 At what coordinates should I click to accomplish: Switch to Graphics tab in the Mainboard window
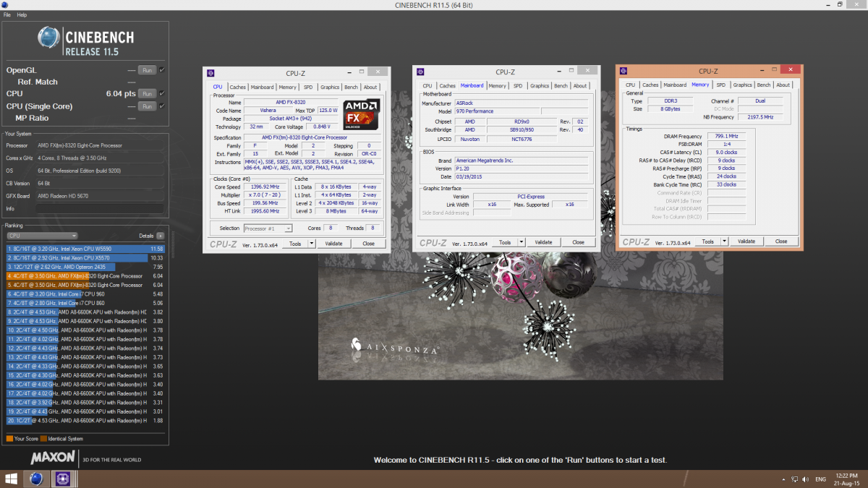click(x=540, y=86)
